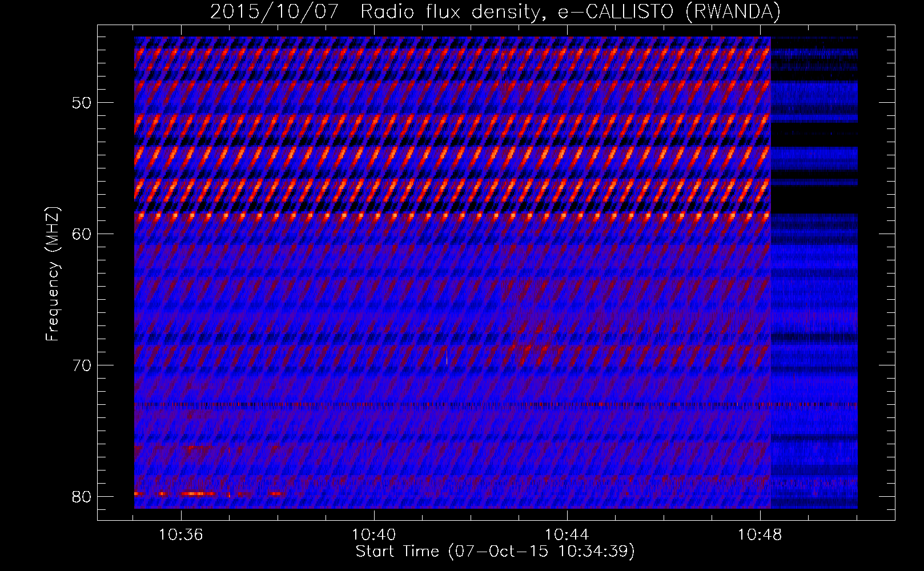Click the plot title "2015/10/07 Radio flux density, e-CALLISTO (RWANDA)"
The width and height of the screenshot is (924, 571).
pos(495,11)
